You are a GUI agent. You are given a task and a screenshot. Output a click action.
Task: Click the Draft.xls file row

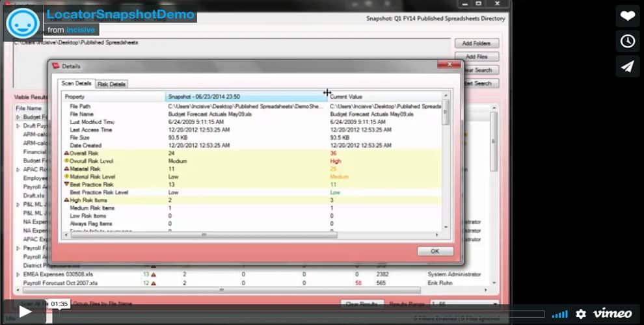[x=34, y=196]
